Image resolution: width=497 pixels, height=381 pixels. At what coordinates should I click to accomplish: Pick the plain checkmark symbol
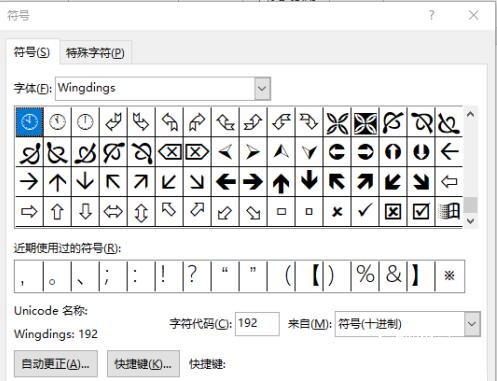tap(365, 211)
